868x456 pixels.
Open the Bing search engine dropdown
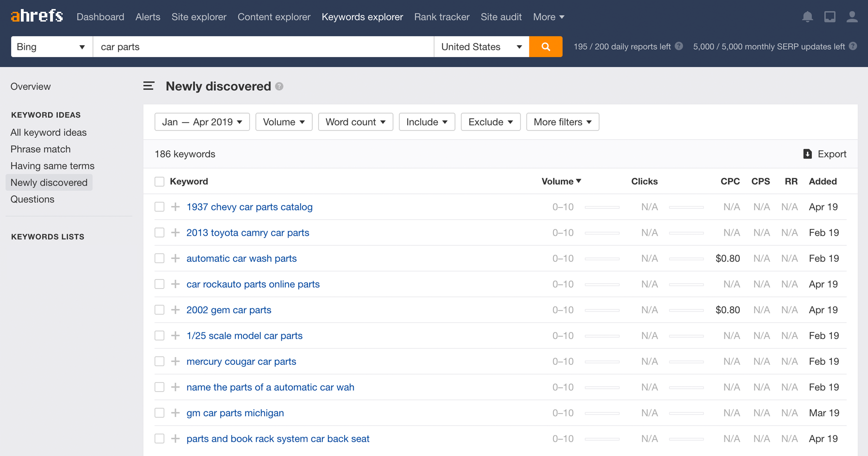click(x=51, y=47)
